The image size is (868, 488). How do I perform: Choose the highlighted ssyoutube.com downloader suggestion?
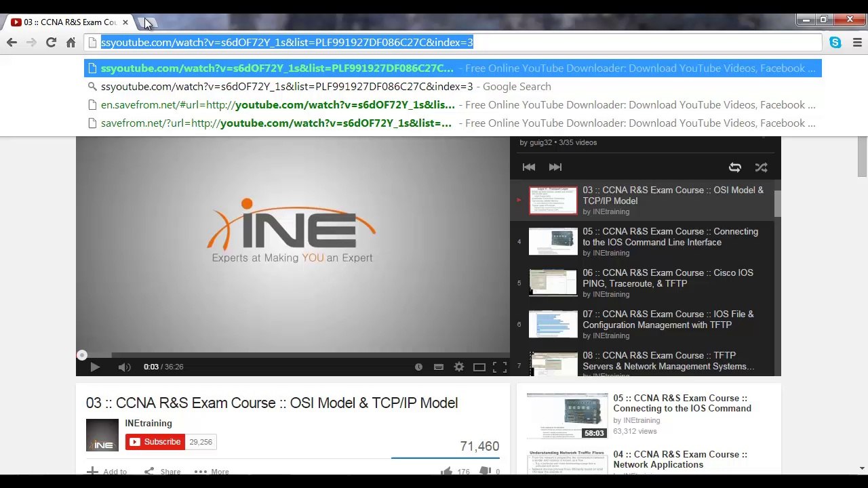coord(453,68)
